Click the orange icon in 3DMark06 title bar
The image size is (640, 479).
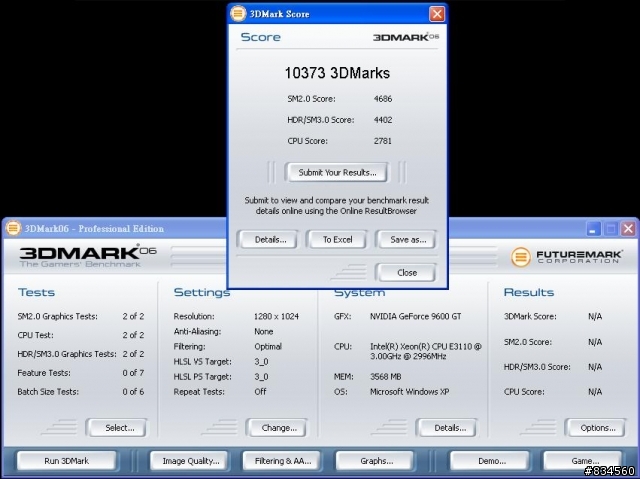pos(13,228)
